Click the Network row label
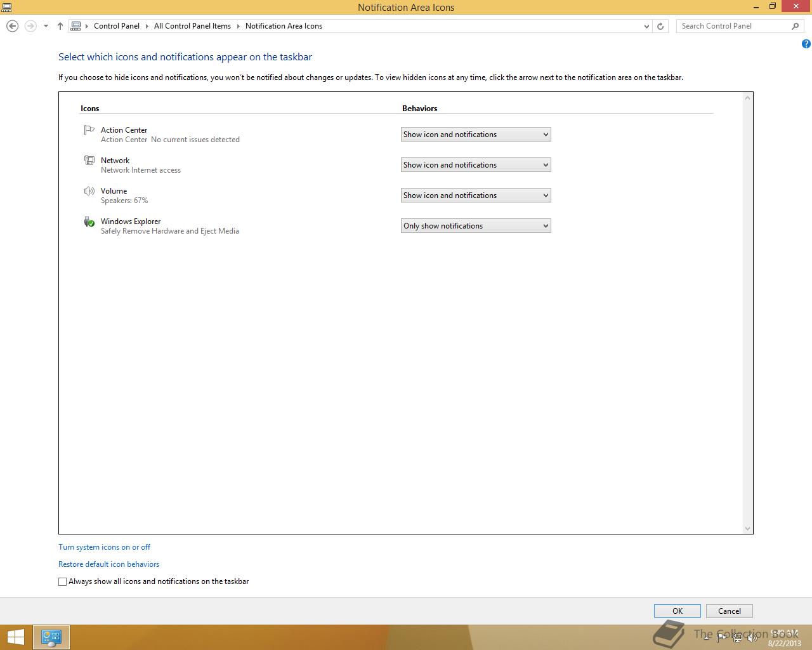 [x=115, y=161]
